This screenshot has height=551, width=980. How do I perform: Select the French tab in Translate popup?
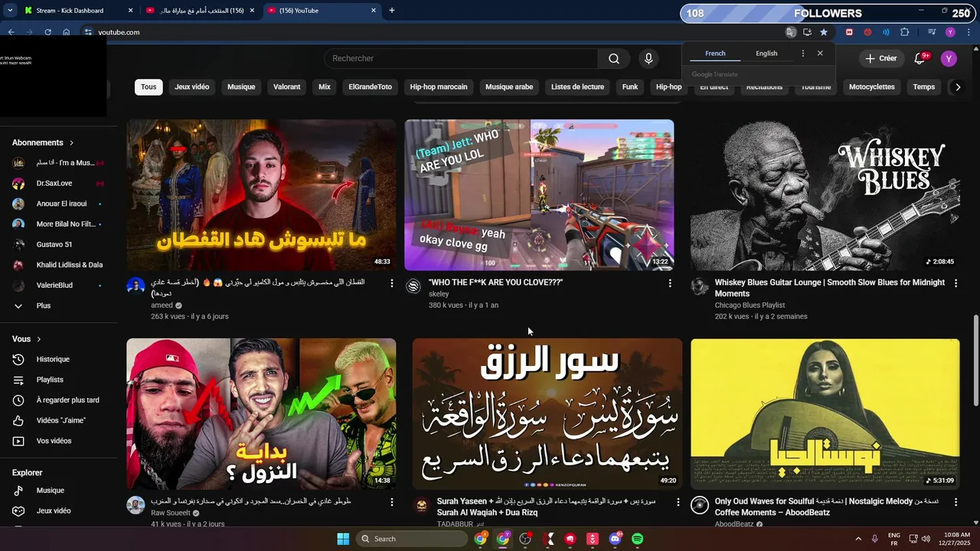point(715,54)
